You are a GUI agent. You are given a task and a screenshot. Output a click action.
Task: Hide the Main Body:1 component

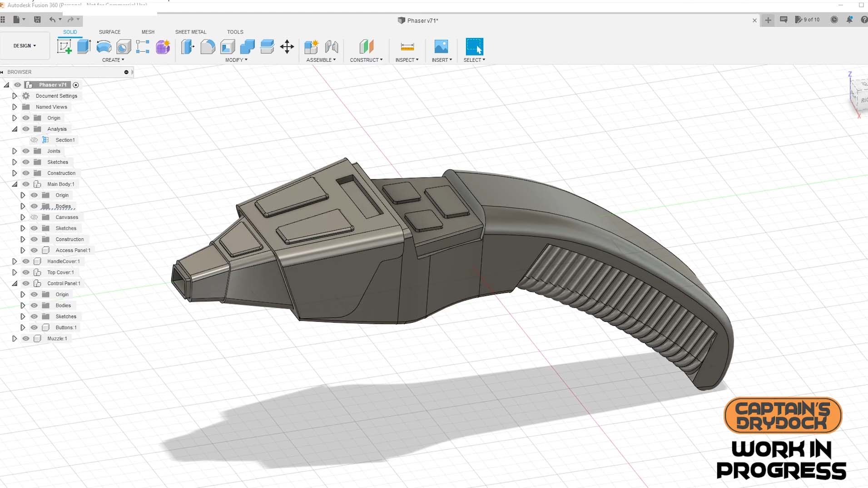point(26,184)
